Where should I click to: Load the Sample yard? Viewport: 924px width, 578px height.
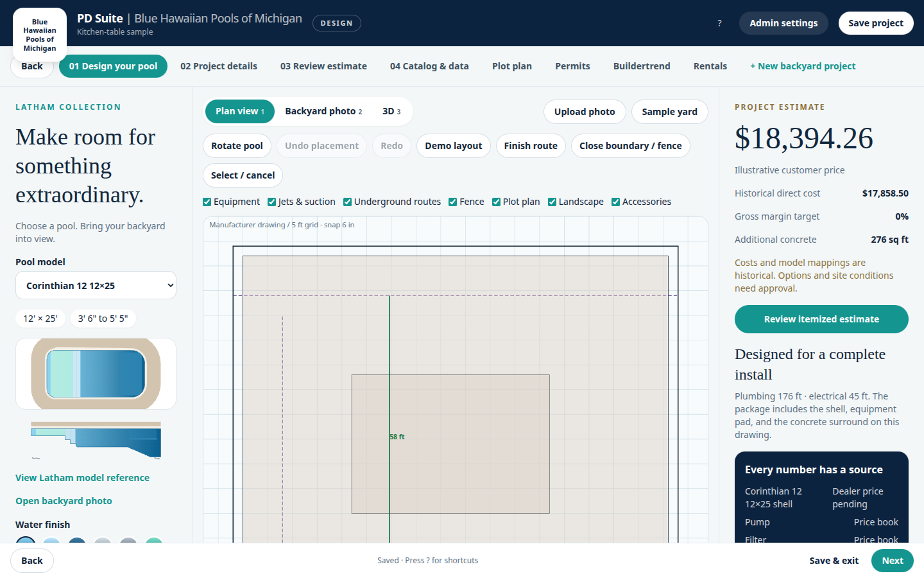pos(669,112)
